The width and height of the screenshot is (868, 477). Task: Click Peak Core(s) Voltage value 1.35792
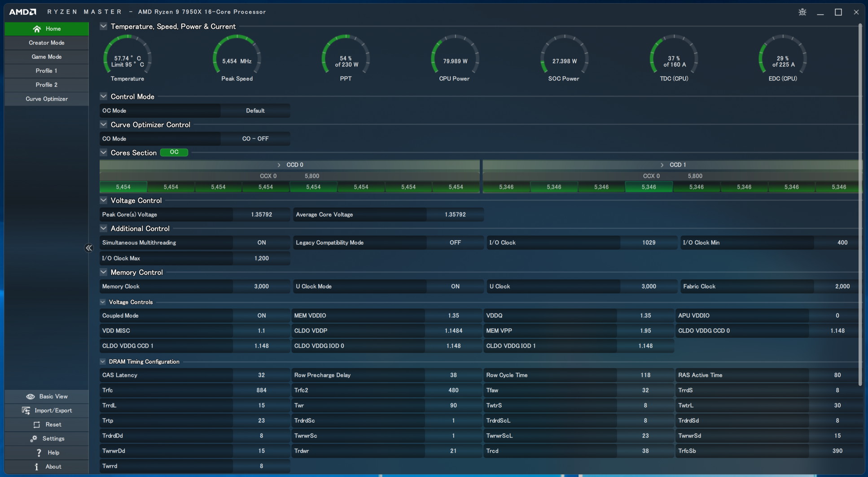pos(262,215)
